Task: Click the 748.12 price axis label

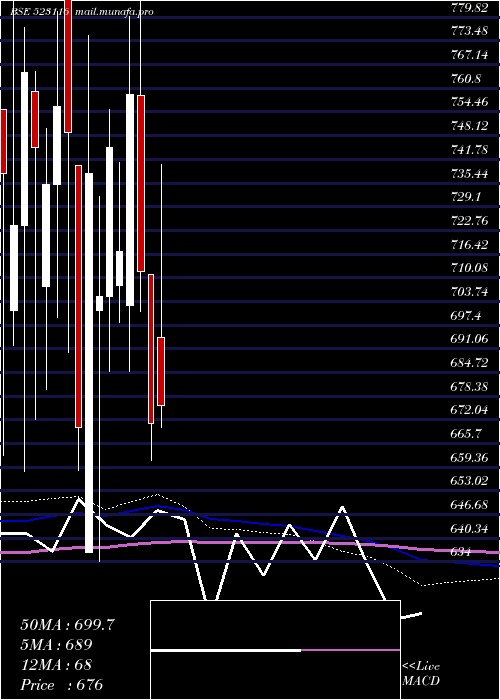Action: point(469,126)
